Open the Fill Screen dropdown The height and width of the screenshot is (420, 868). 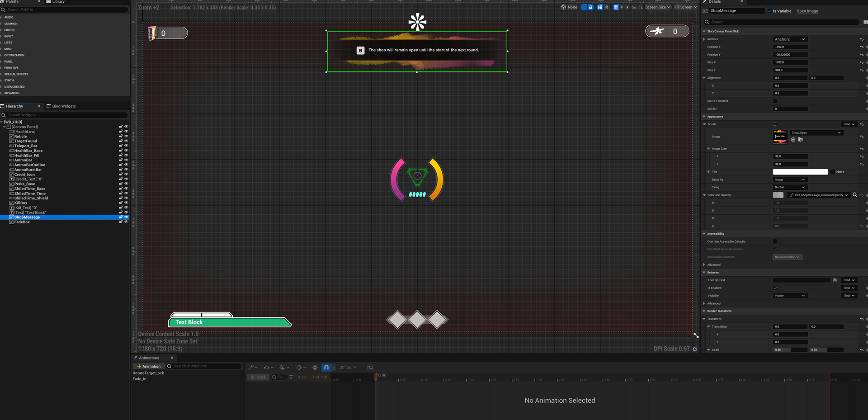tap(685, 7)
